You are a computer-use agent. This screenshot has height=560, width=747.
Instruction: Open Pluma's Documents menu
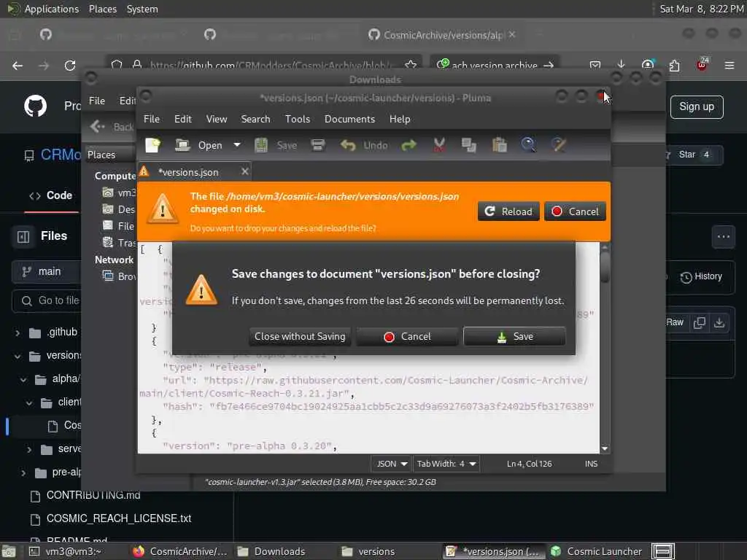[349, 119]
